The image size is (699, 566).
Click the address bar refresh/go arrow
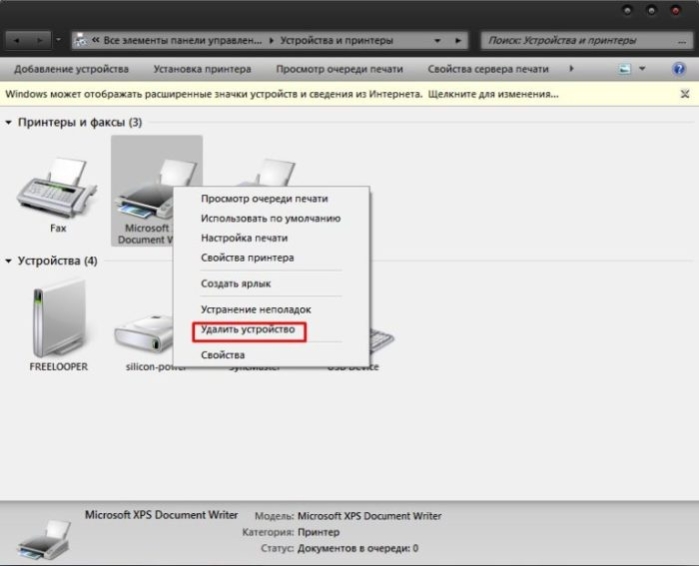[x=458, y=41]
